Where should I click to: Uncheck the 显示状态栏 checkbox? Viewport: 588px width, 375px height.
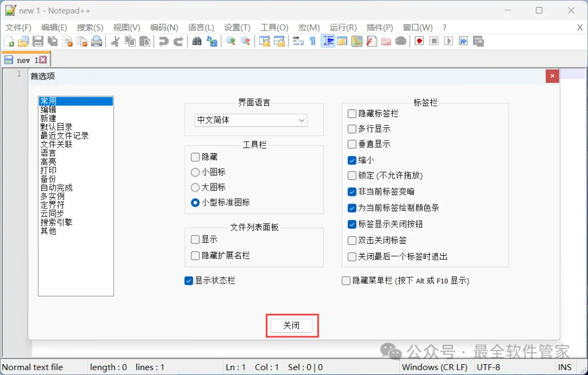pyautogui.click(x=188, y=280)
